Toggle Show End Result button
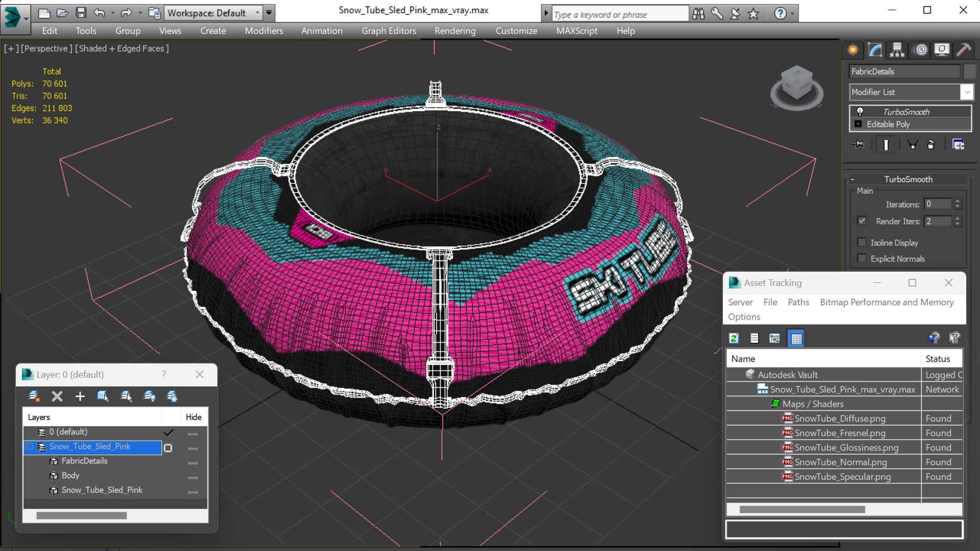 click(886, 145)
